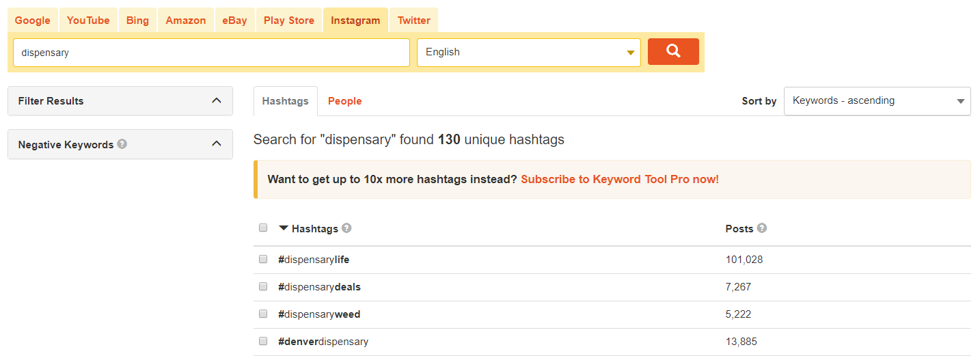The height and width of the screenshot is (356, 980).
Task: Switch to the Twitter tab
Action: click(414, 20)
